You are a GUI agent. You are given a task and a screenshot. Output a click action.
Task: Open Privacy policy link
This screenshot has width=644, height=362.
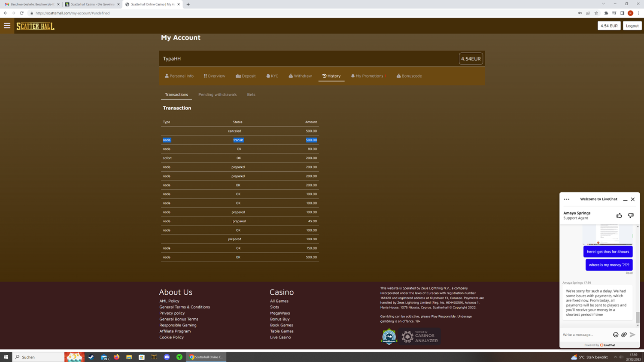coord(172,313)
